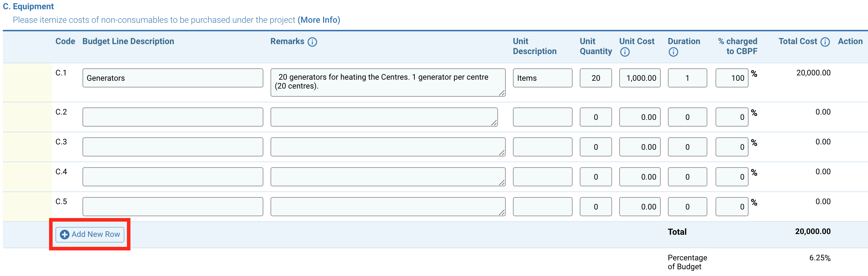Click the Unit Quantity column header
868x276 pixels.
point(596,46)
